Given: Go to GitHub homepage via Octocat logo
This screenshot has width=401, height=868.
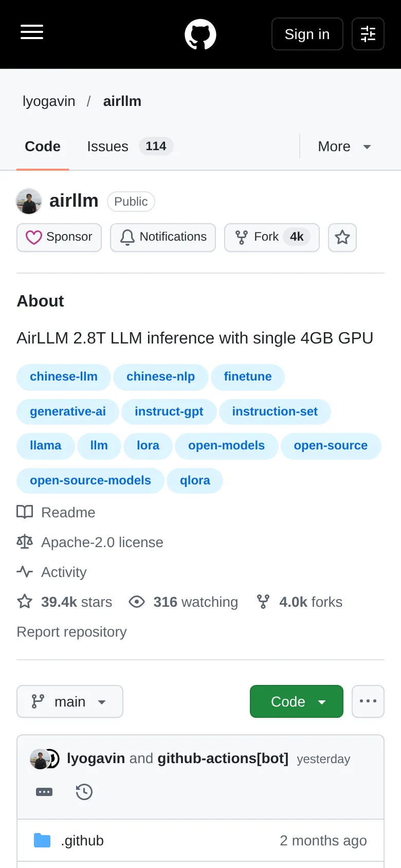Looking at the screenshot, I should (200, 34).
